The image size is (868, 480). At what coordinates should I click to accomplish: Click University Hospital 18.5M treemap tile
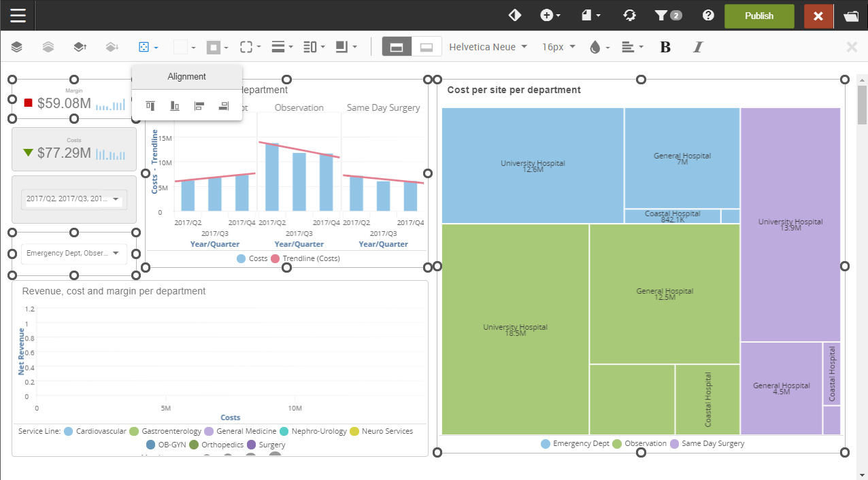coord(515,330)
